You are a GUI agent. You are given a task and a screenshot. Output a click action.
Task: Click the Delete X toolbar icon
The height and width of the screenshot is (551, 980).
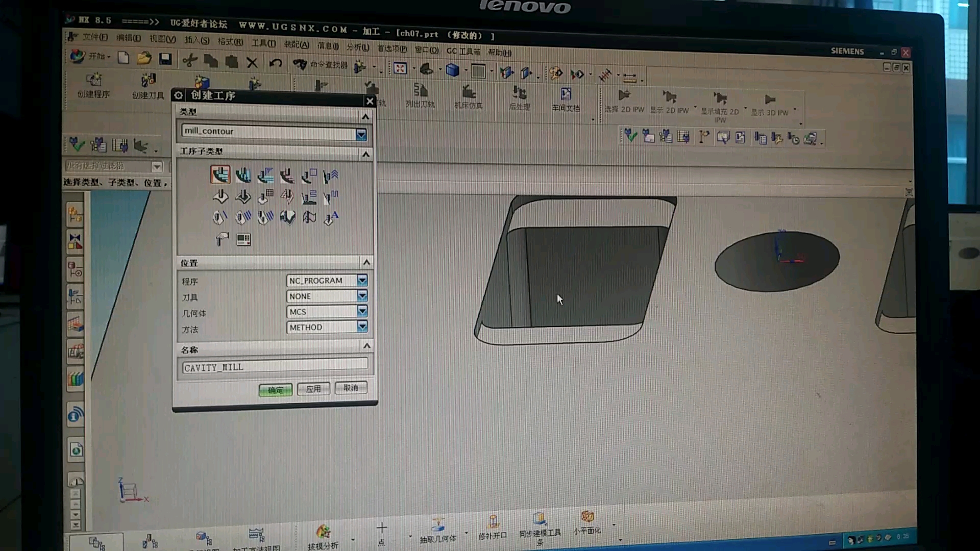click(x=252, y=62)
